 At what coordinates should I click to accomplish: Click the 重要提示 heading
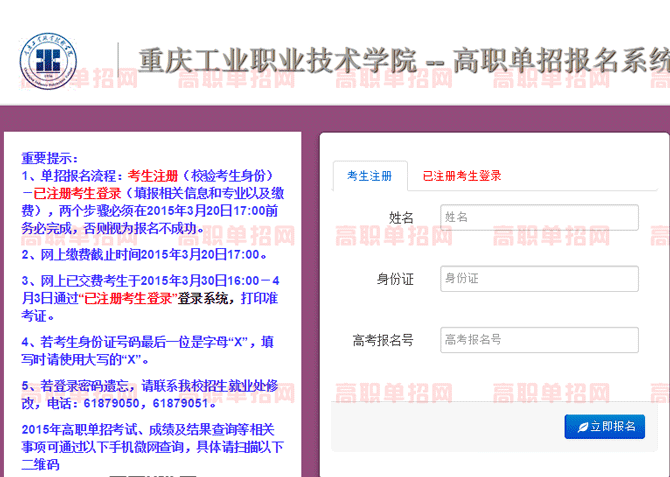tap(49, 158)
